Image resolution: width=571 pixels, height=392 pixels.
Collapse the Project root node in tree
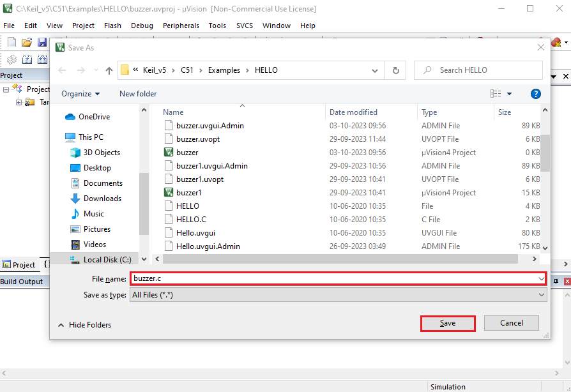(x=6, y=89)
